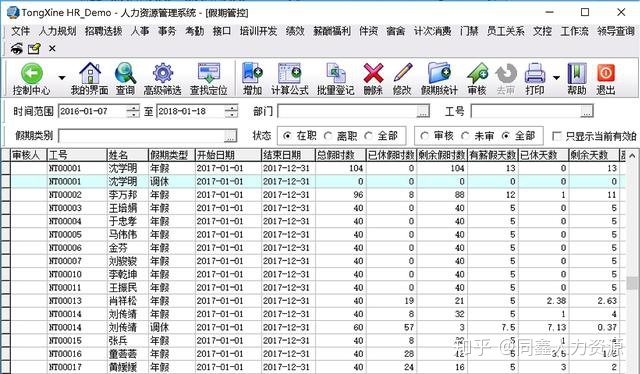Viewport: 640px width, 374px height.
Task: Open 高级筛选 gear icon
Action: click(x=162, y=73)
